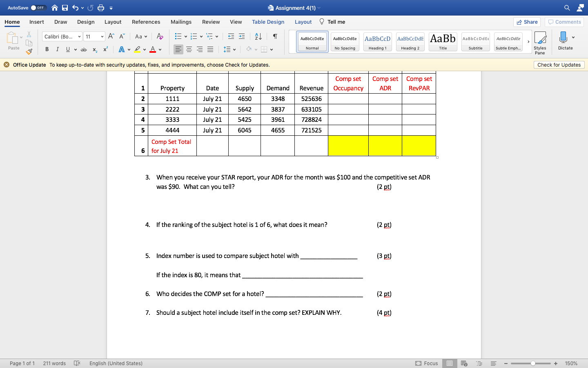Image resolution: width=588 pixels, height=368 pixels.
Task: Open the font size dropdown
Action: (x=101, y=36)
